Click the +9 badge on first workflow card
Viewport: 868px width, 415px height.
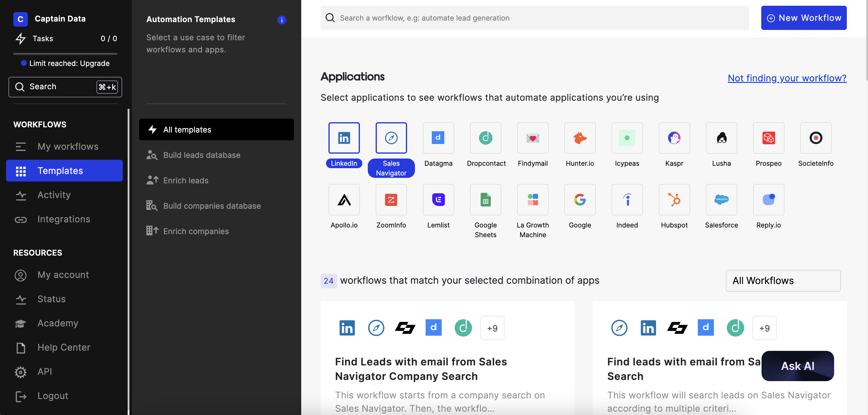pyautogui.click(x=492, y=328)
